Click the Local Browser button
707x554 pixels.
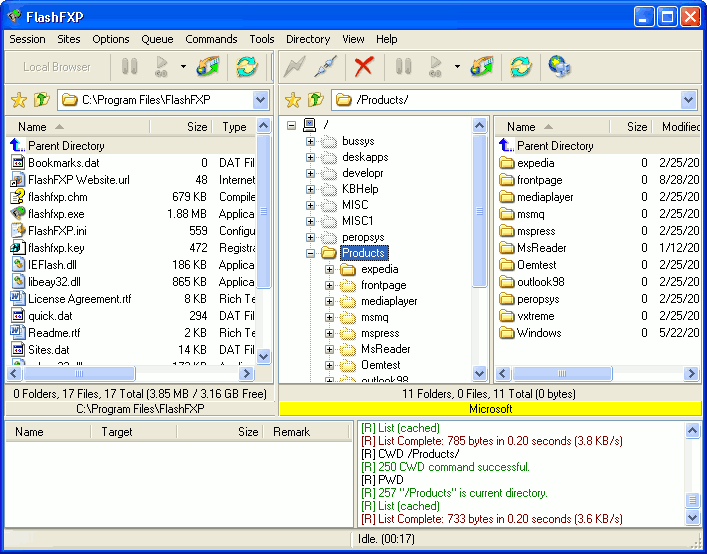(57, 67)
